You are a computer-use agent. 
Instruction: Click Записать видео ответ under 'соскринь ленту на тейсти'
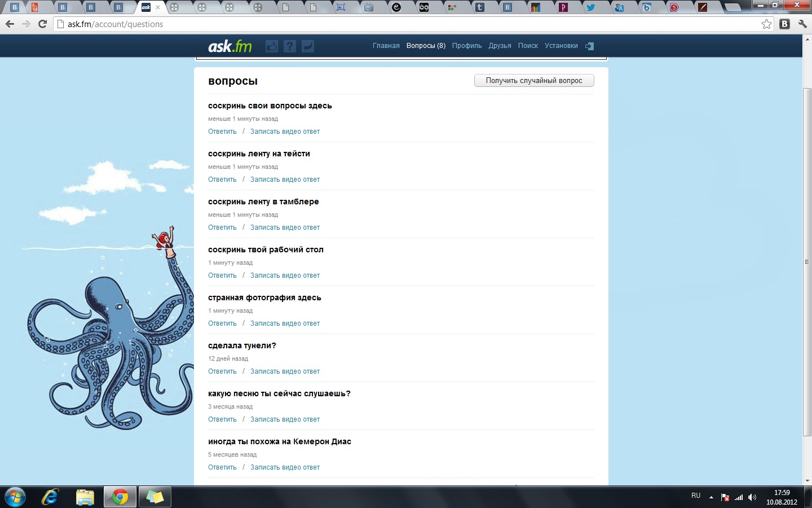point(285,179)
